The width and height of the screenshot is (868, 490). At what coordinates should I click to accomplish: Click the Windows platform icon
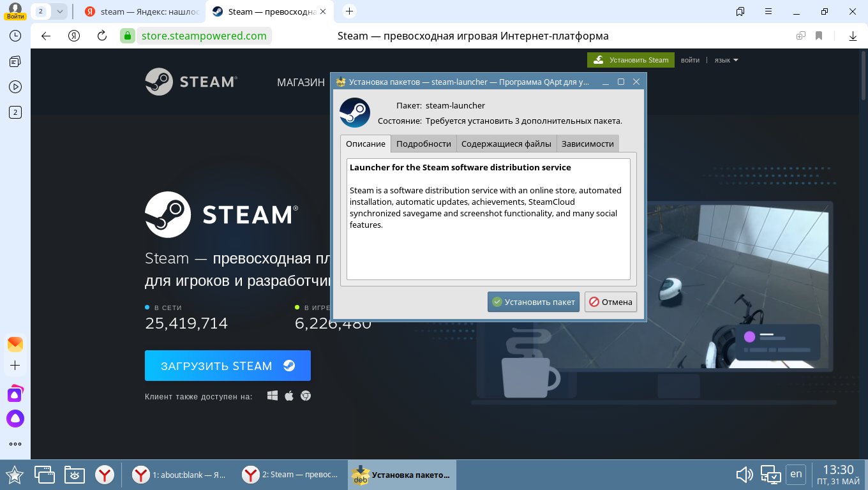[x=273, y=396]
